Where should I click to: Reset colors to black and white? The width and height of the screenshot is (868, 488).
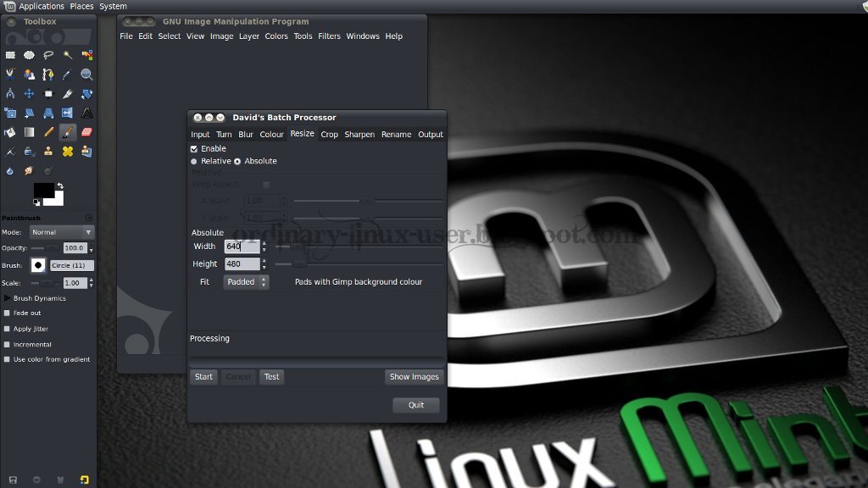point(36,202)
